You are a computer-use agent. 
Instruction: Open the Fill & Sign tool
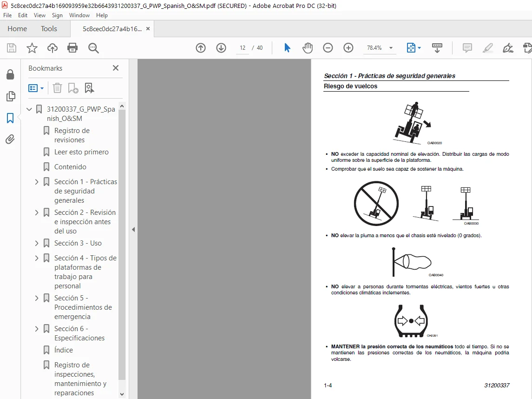pos(508,48)
